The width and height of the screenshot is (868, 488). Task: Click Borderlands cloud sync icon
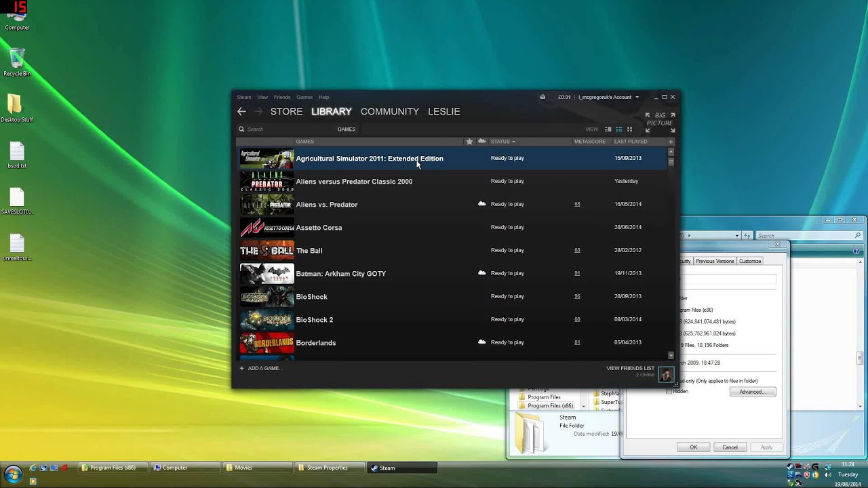point(481,342)
